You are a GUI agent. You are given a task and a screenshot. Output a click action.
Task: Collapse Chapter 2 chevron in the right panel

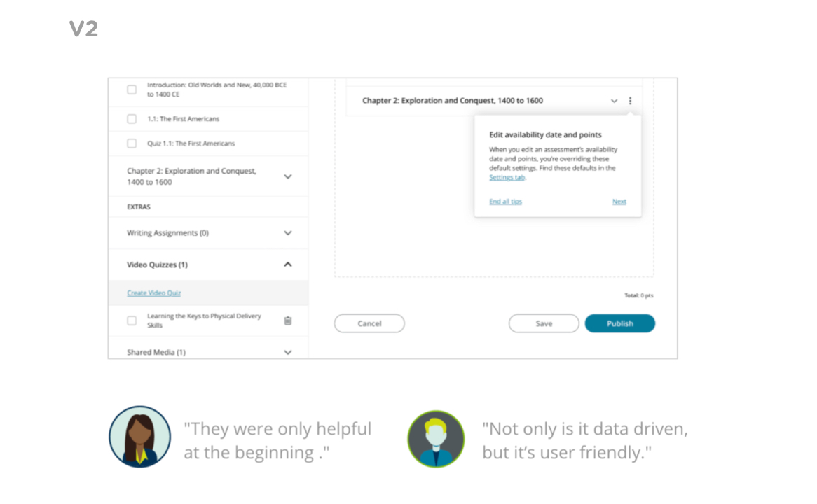click(x=615, y=101)
